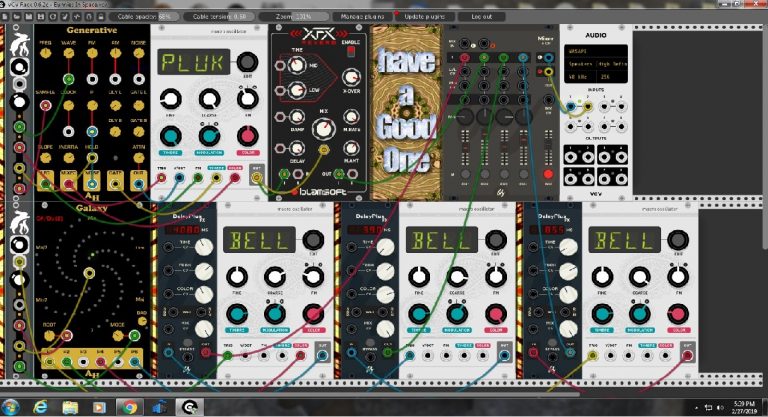Click the FREQ knob on Generative module
The image size is (768, 417).
pos(45,53)
